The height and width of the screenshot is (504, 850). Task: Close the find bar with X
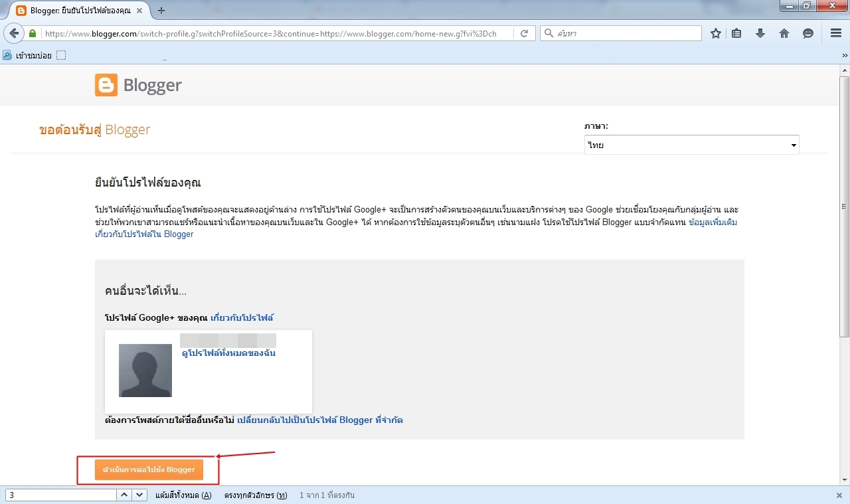point(839,495)
